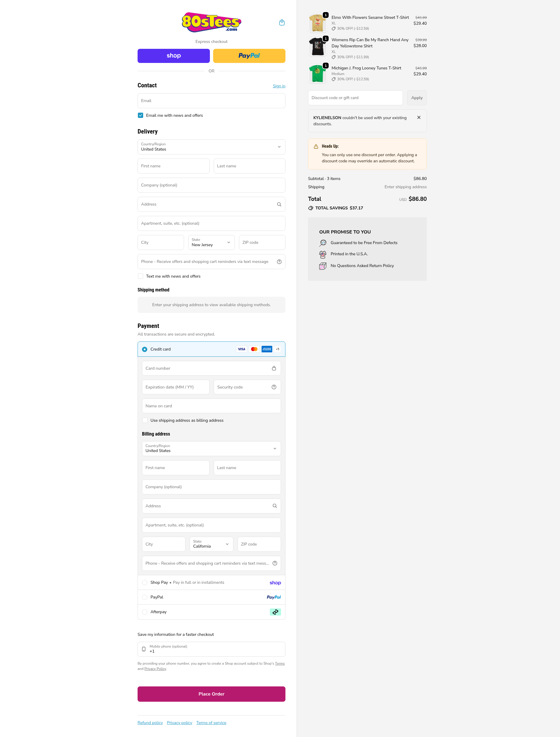The width and height of the screenshot is (560, 737).
Task: Select the Afterpay payment option
Action: point(145,612)
